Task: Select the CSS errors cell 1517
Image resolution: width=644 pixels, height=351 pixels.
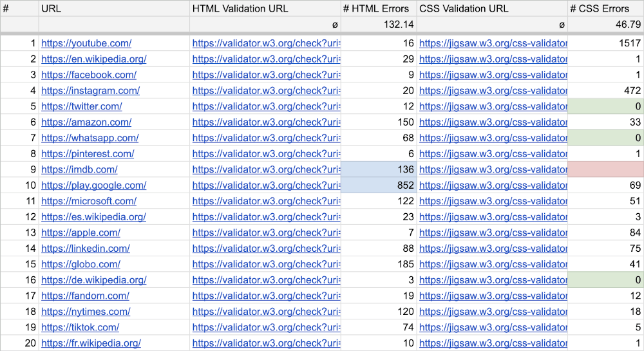Action: point(606,43)
